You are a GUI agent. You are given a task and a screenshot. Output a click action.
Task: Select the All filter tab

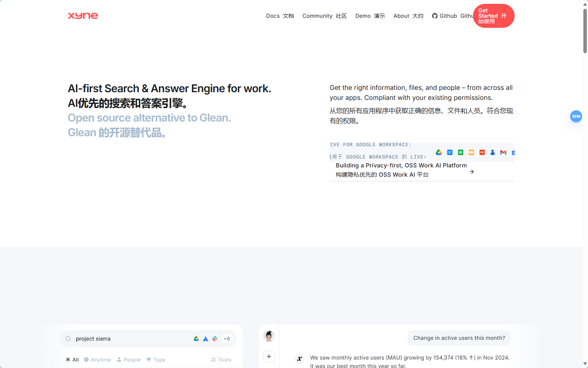[x=72, y=360]
